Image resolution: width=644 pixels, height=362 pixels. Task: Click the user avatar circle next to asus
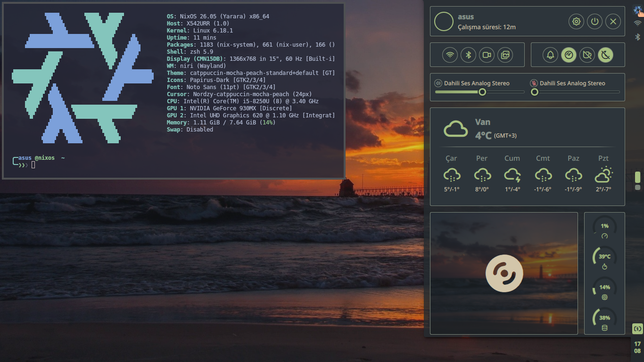[x=444, y=22]
